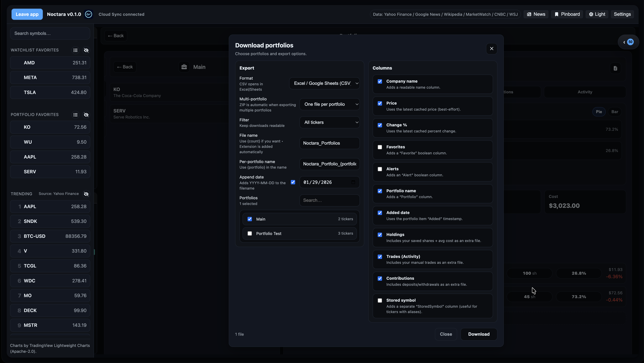Click the cloud sync icon beside the Noctara title
Viewport: 644px width, 363px height.
coord(89,14)
